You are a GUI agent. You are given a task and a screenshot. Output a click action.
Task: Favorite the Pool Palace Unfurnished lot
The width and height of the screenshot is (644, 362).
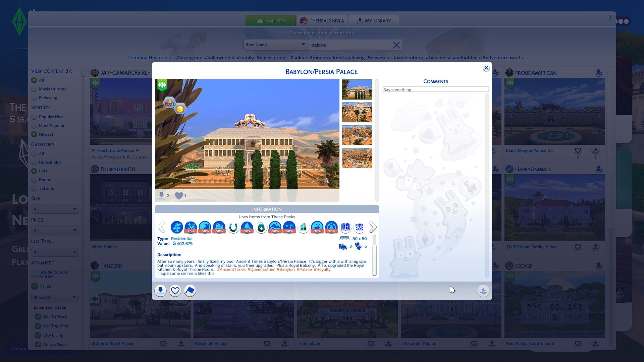578,344
